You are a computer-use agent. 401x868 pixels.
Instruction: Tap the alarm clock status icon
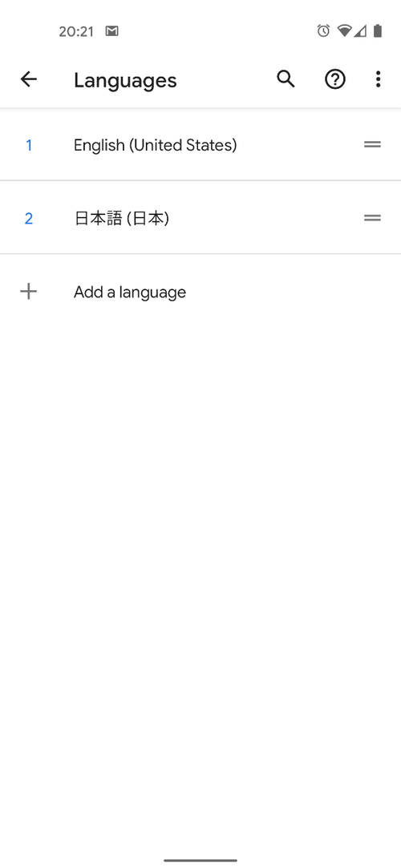(323, 31)
